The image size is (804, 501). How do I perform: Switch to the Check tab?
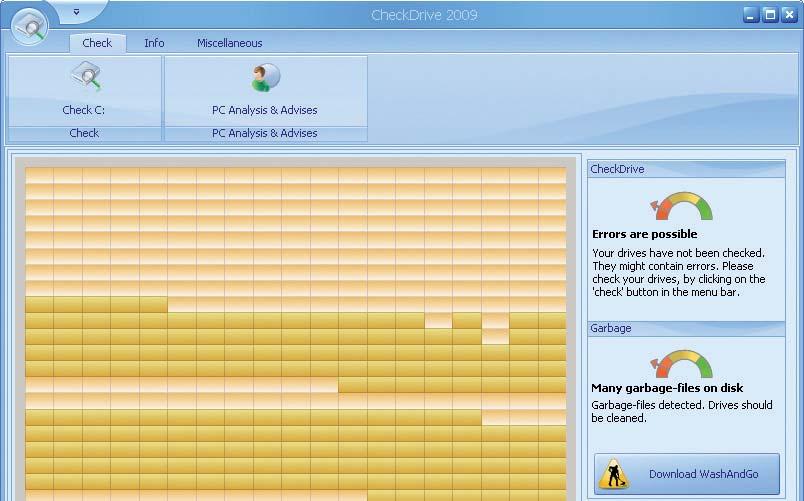pyautogui.click(x=97, y=43)
